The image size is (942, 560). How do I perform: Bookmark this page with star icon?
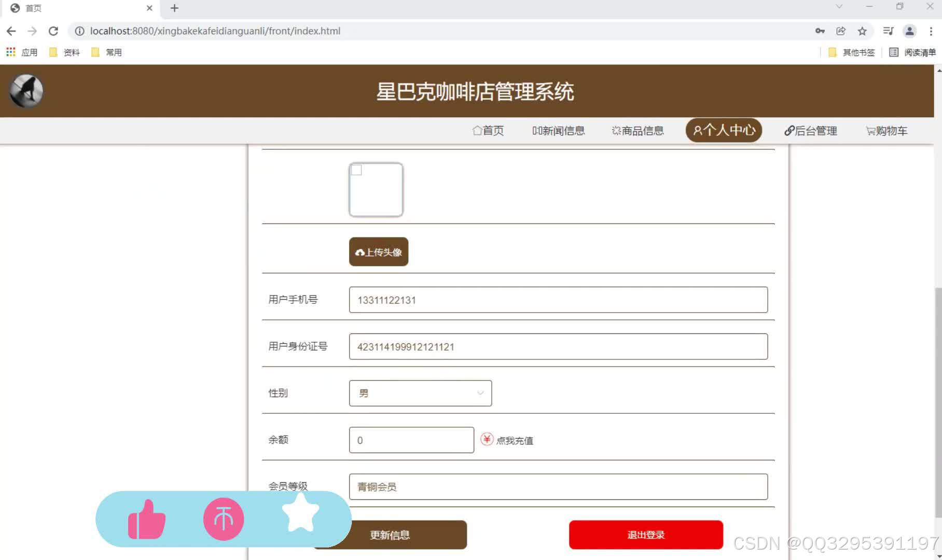pyautogui.click(x=862, y=31)
